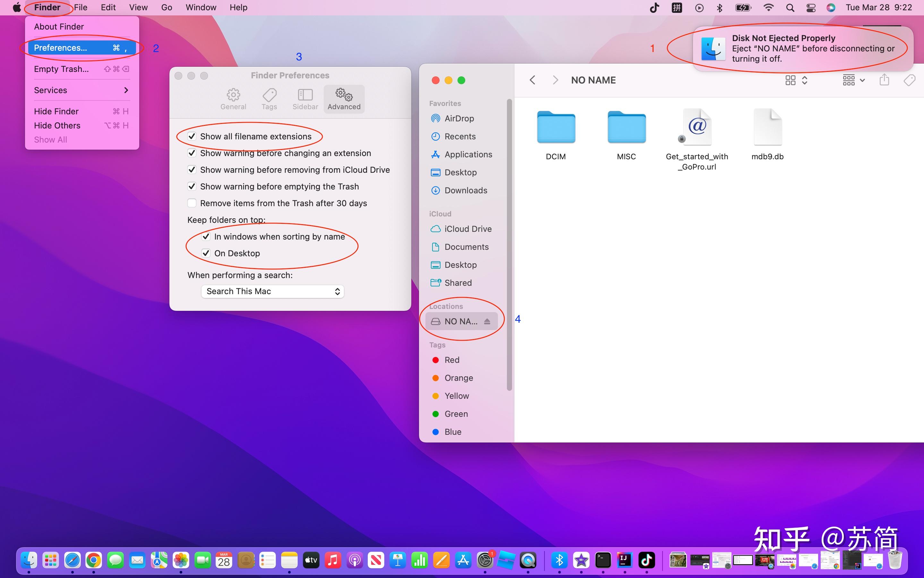Open the Group By dropdown in toolbar
This screenshot has width=924, height=578.
(854, 80)
